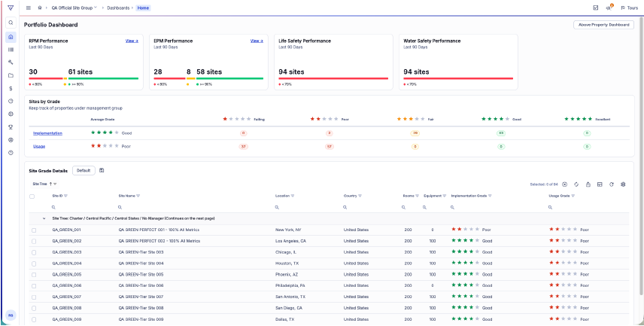Open the Country column filter menu
This screenshot has height=326, width=644.
click(360, 196)
